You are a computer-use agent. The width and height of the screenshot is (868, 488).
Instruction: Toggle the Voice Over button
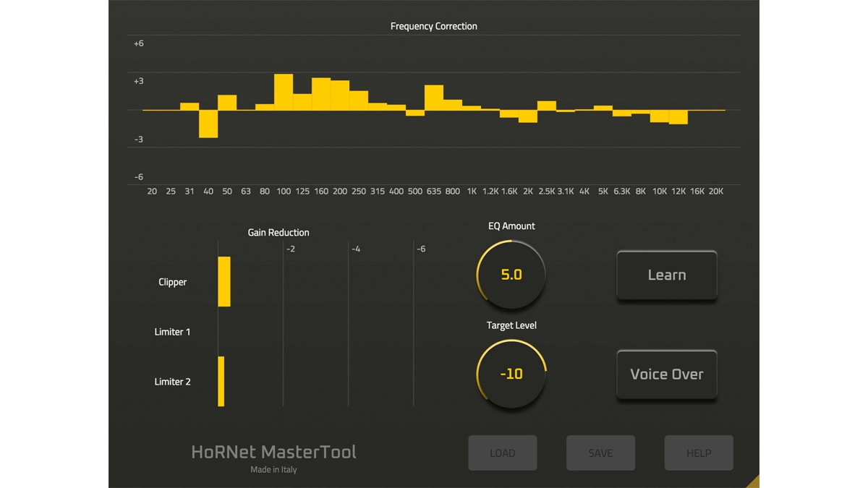(x=666, y=374)
